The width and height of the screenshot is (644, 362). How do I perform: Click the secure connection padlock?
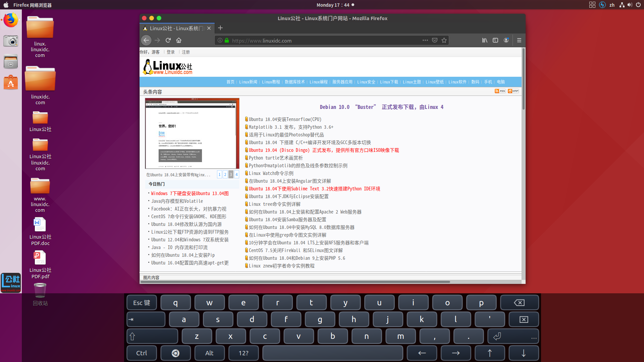click(x=227, y=40)
